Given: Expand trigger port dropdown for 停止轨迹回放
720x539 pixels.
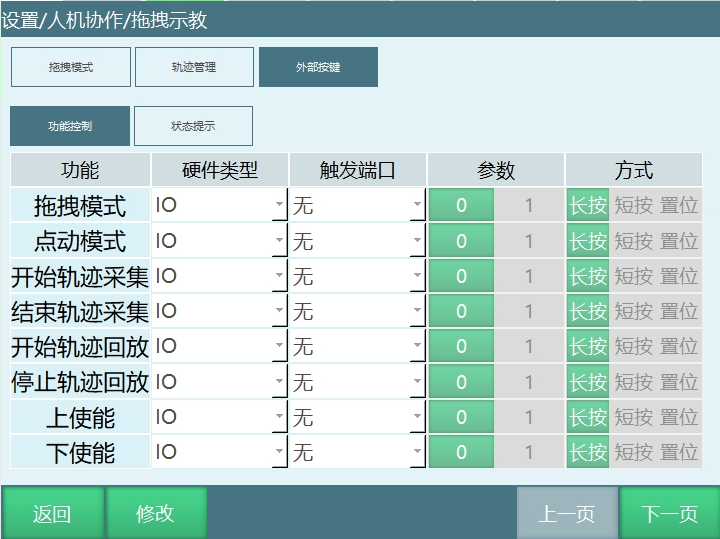Looking at the screenshot, I should pos(358,382).
